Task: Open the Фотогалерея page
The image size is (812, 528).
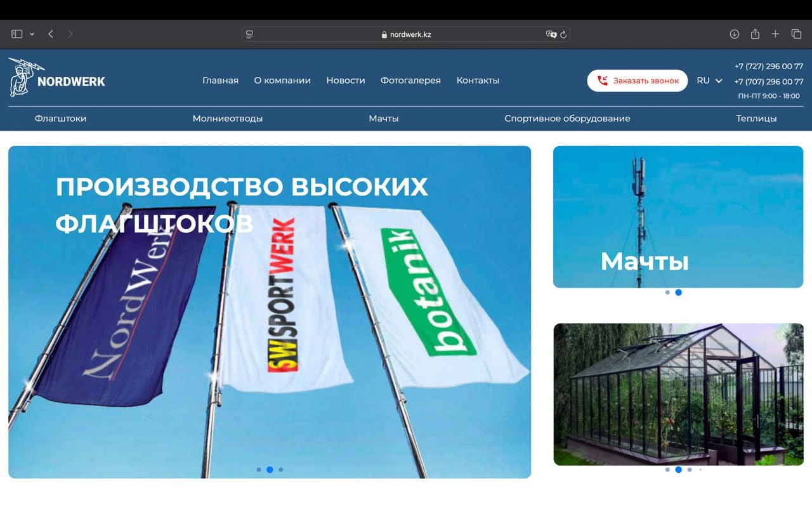Action: [x=410, y=81]
